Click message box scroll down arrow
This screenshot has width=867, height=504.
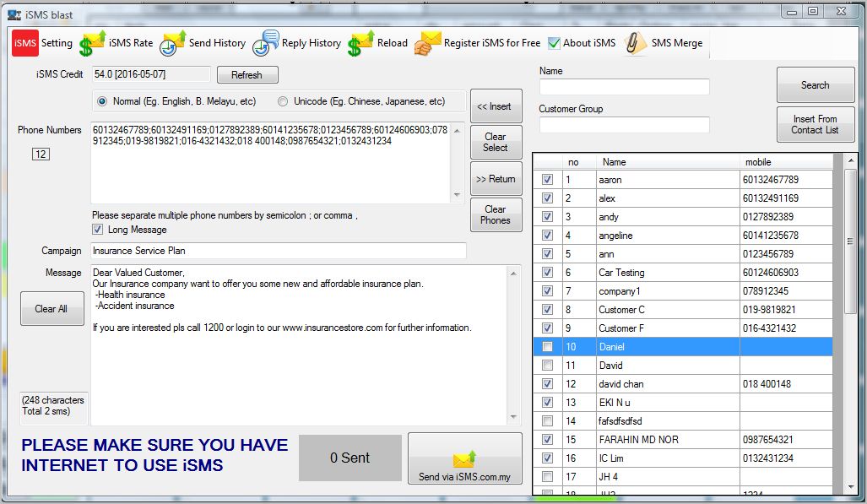coord(513,417)
